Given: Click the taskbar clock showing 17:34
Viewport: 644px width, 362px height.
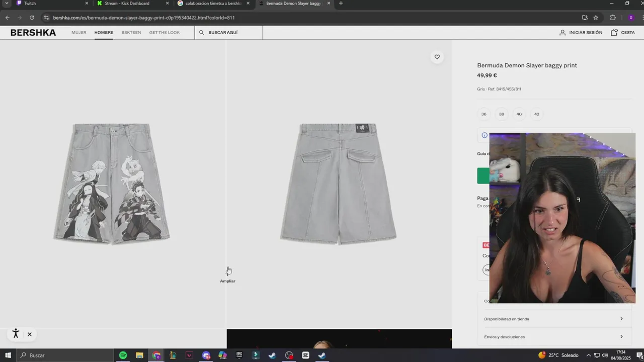Looking at the screenshot, I should (621, 355).
